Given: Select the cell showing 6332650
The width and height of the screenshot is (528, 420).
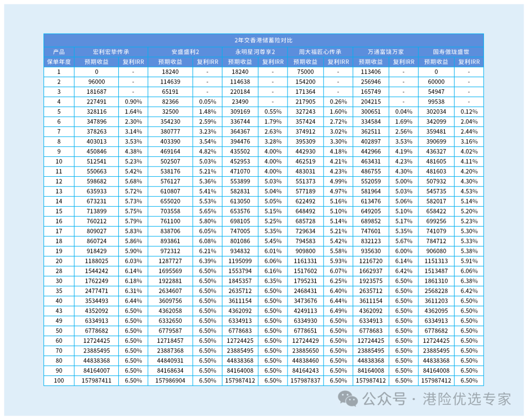Looking at the screenshot, I should (x=171, y=321).
